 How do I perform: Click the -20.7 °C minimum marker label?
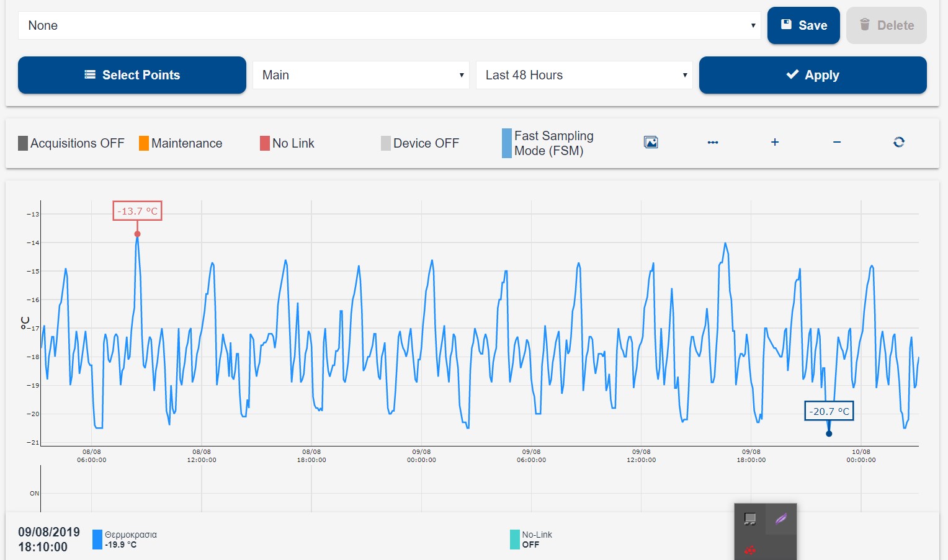(x=829, y=411)
